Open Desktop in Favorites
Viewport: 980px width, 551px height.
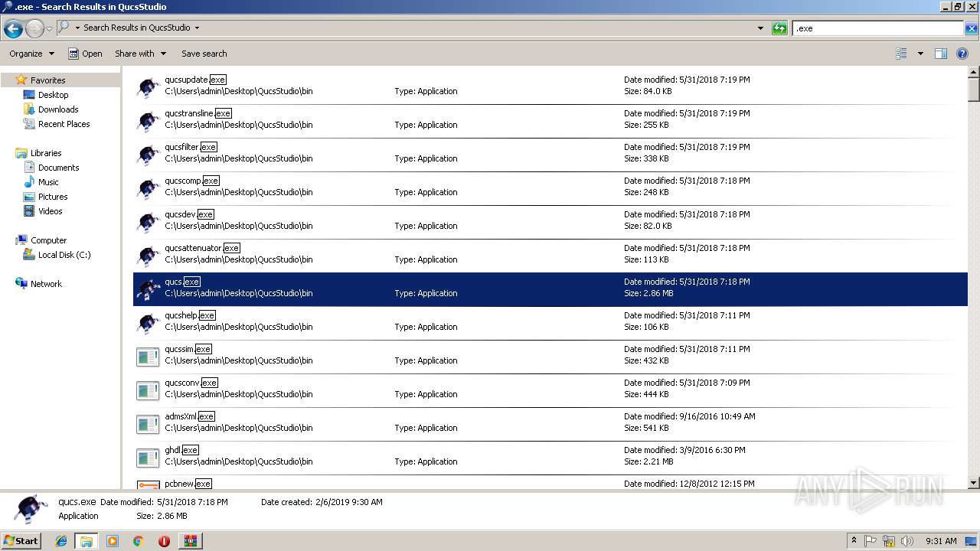(x=53, y=95)
